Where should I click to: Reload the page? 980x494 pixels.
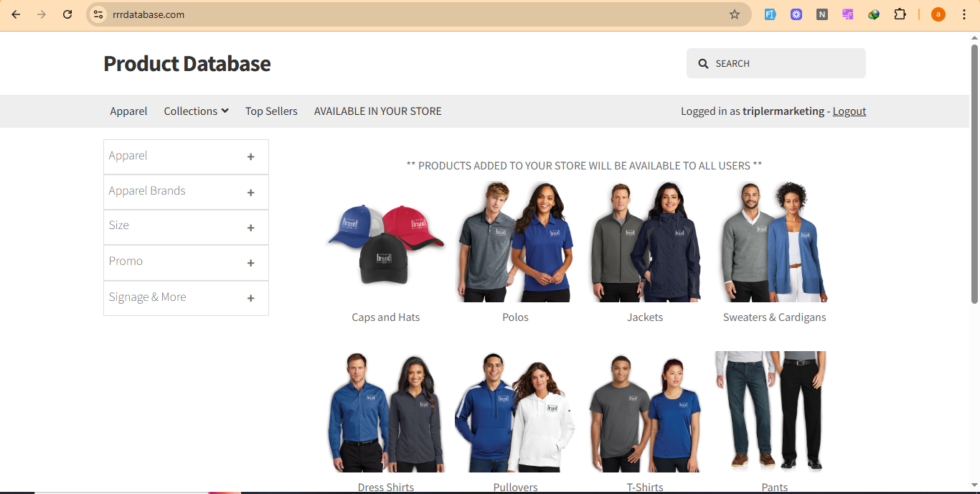(67, 14)
